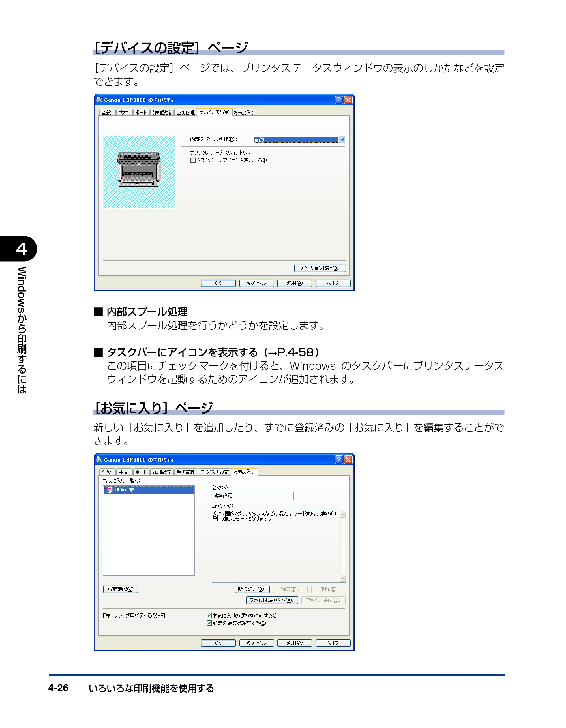Toggle 設定の編集を許可する checkbox
This screenshot has width=566, height=728.
tap(209, 623)
